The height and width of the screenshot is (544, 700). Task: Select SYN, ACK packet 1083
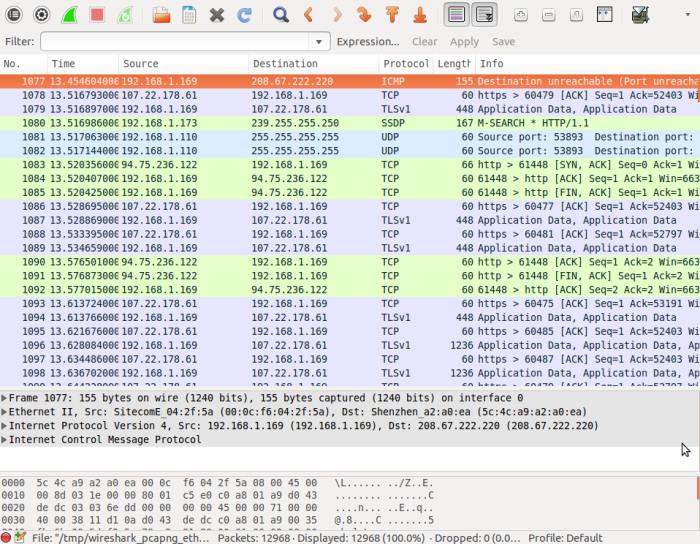[x=350, y=164]
